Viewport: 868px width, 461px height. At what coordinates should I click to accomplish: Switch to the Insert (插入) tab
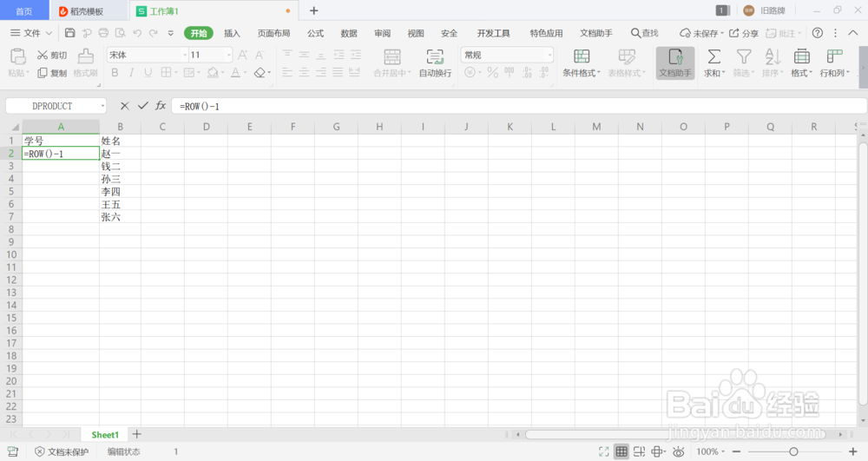[232, 33]
